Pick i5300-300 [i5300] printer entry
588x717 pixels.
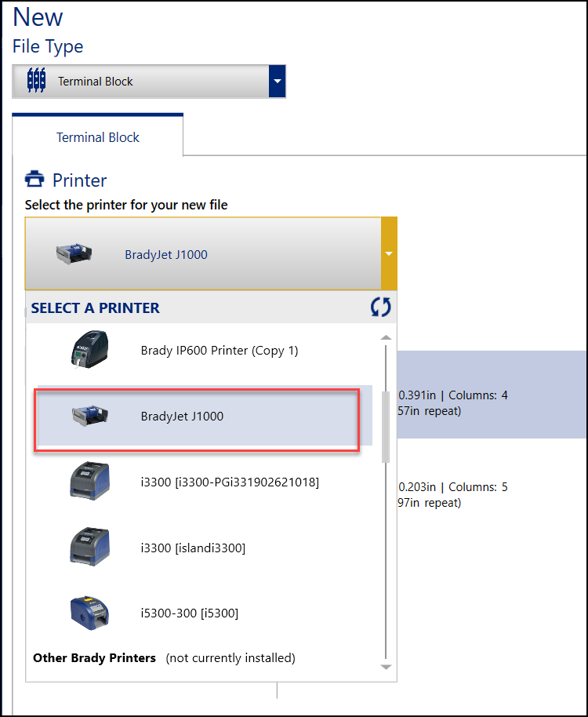point(189,613)
